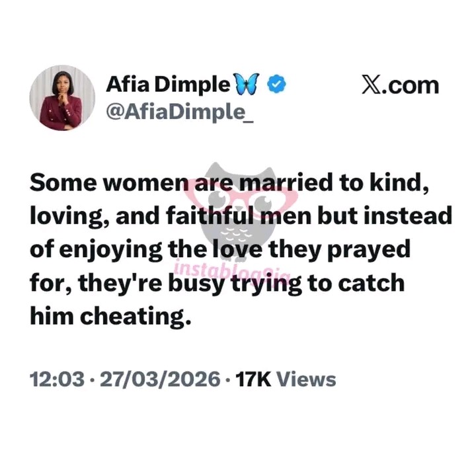Click the 12:03 post time
This screenshot has height=476, width=476.
pyautogui.click(x=57, y=379)
